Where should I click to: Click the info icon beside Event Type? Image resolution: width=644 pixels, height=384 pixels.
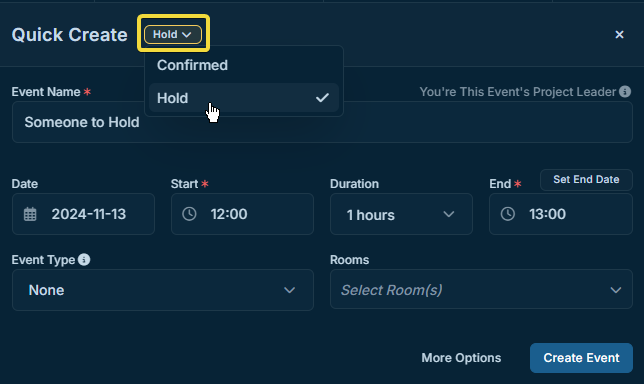pos(84,260)
